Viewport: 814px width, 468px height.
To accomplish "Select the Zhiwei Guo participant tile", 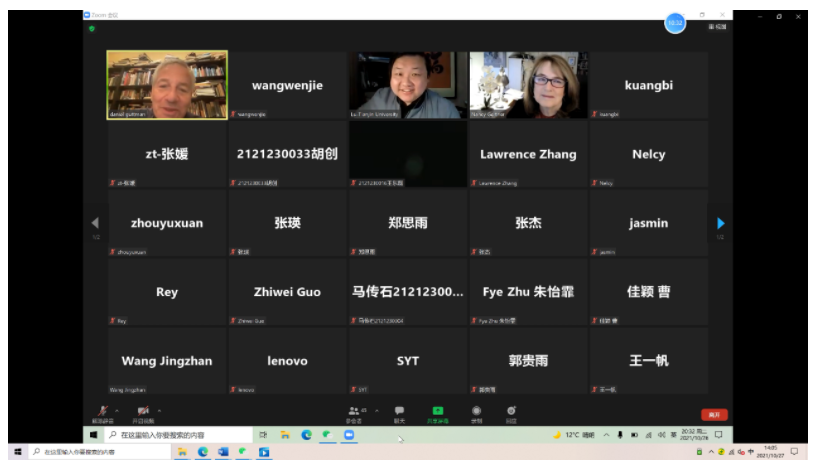I will pyautogui.click(x=287, y=292).
